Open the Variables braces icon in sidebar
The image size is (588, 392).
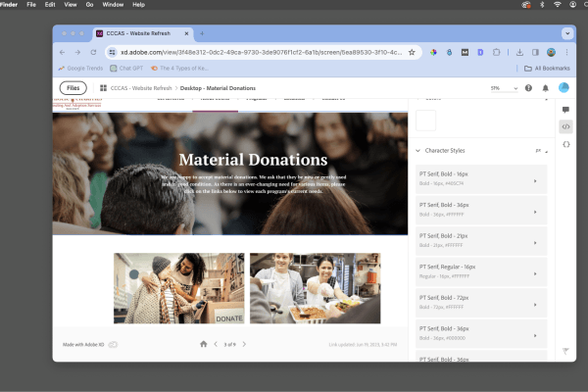[565, 144]
